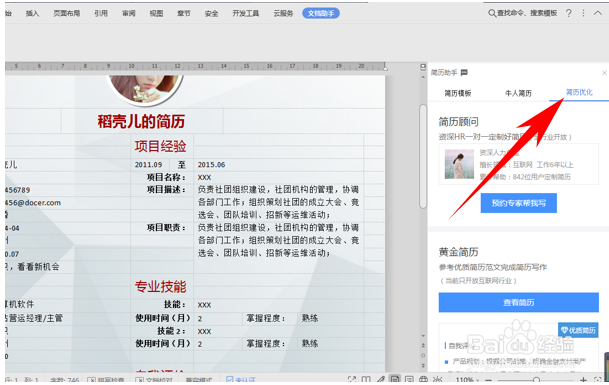Click the 专业技能 section heading
609x385 pixels.
pos(160,286)
